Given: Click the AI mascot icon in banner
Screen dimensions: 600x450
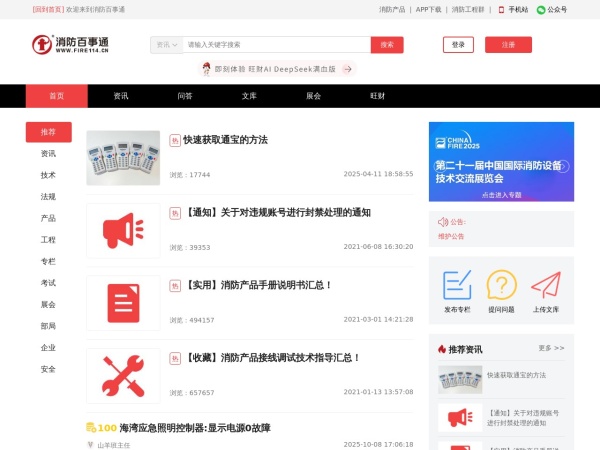Looking at the screenshot, I should click(207, 69).
